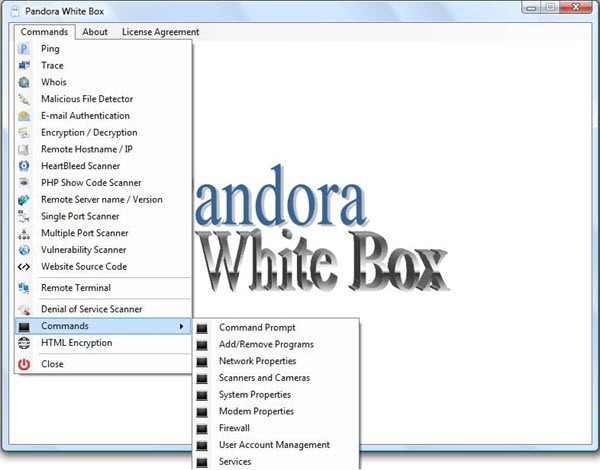
Task: Select Encryption / Decryption entry
Action: tap(103, 132)
